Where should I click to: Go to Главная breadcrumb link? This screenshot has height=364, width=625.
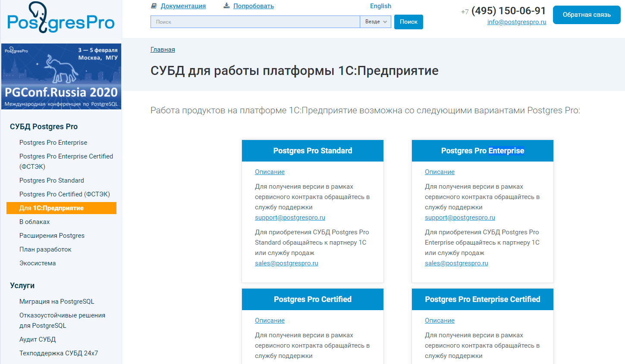coord(163,50)
